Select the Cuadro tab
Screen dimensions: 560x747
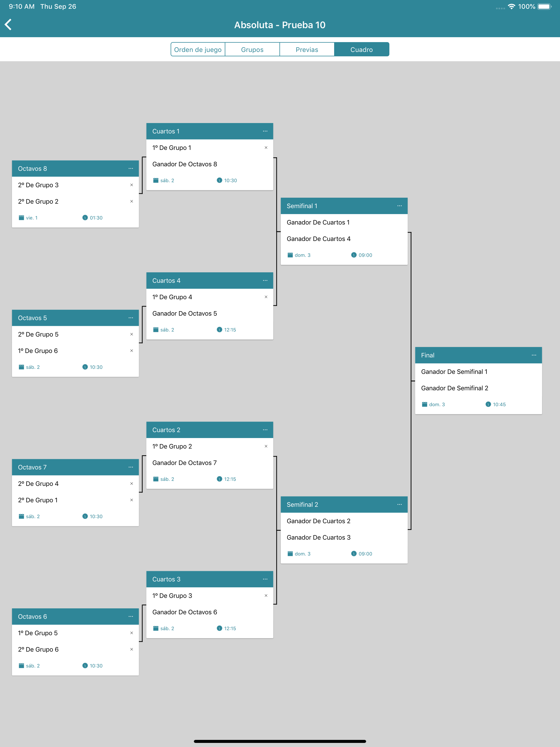tap(362, 50)
